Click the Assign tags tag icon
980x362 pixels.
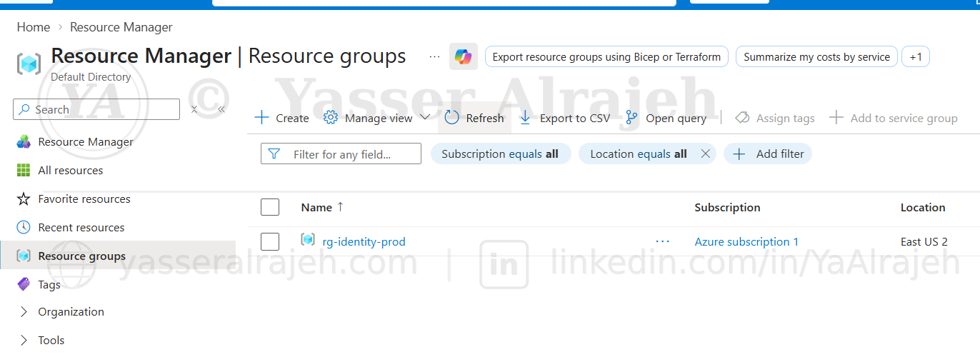pyautogui.click(x=742, y=118)
